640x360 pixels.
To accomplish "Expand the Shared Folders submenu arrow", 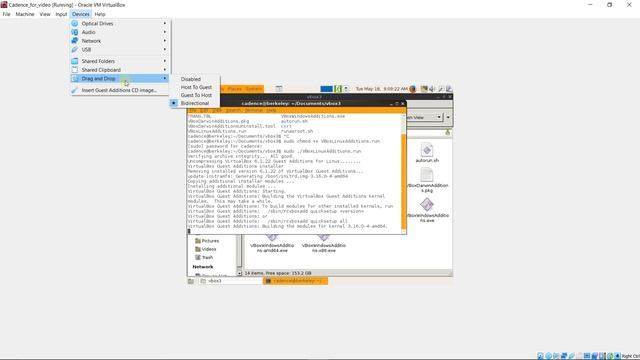I will pyautogui.click(x=165, y=61).
